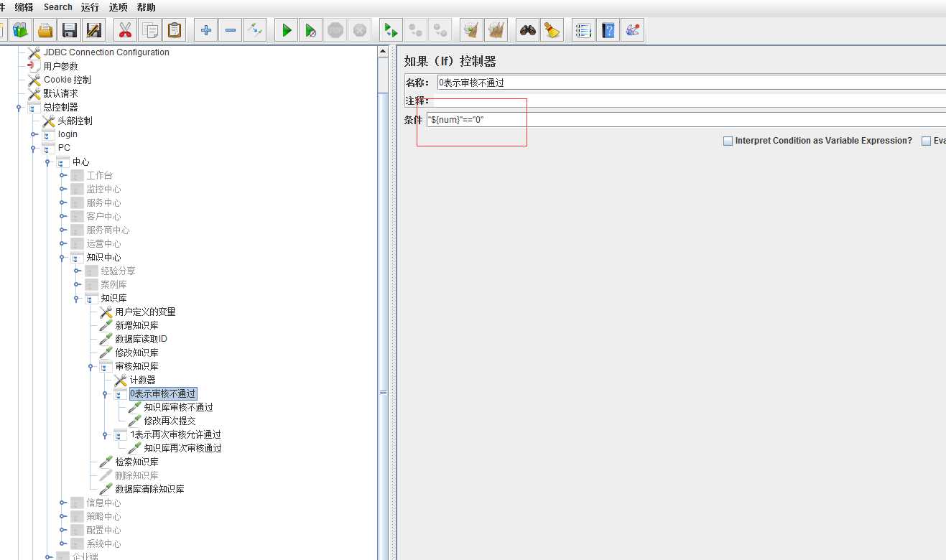Copy the selected element using toolbar icon
The height and width of the screenshot is (560, 946).
[150, 30]
